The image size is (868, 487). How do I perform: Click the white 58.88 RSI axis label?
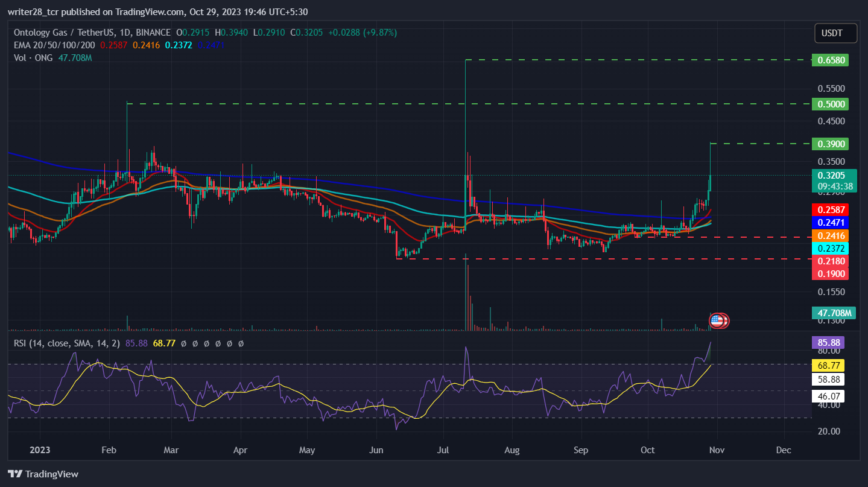tap(828, 379)
